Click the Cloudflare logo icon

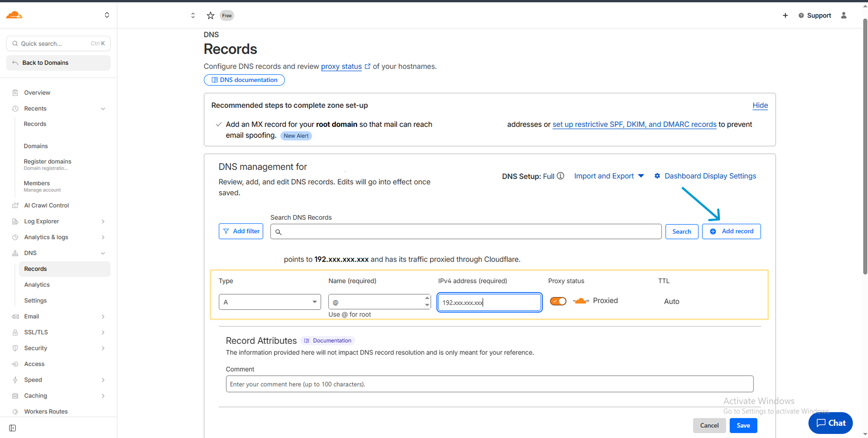(14, 15)
